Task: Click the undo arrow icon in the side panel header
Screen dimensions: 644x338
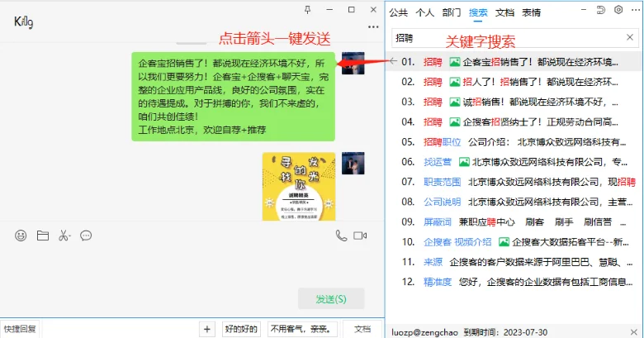Action: pos(601,10)
